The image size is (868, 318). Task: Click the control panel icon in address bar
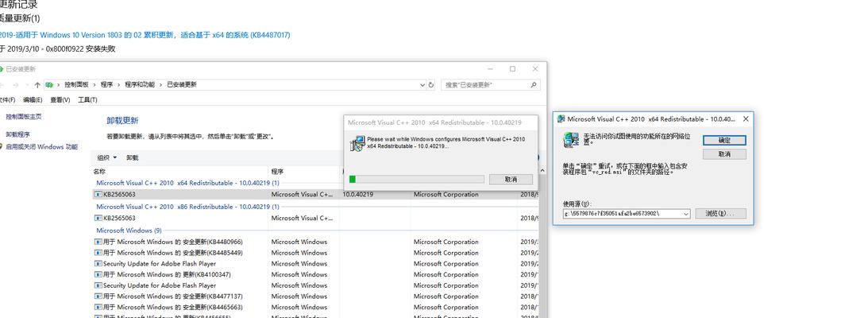50,85
